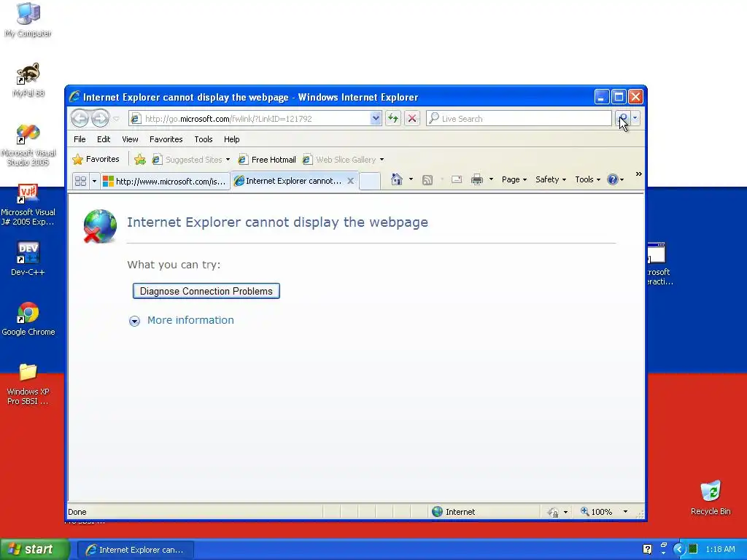747x560 pixels.
Task: Select Microsoft Visual Studio 2005 shortcut
Action: click(28, 145)
